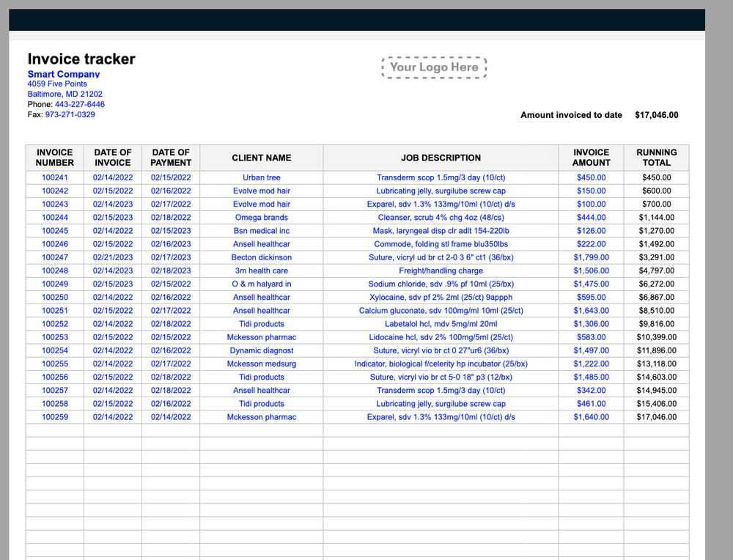Select 'Mask, laryngeal disp clr adlt' description
Viewport: 733px width, 560px height.
(x=441, y=231)
